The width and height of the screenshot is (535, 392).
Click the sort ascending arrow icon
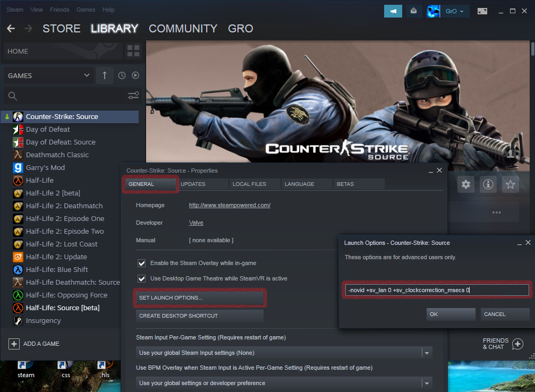(105, 75)
